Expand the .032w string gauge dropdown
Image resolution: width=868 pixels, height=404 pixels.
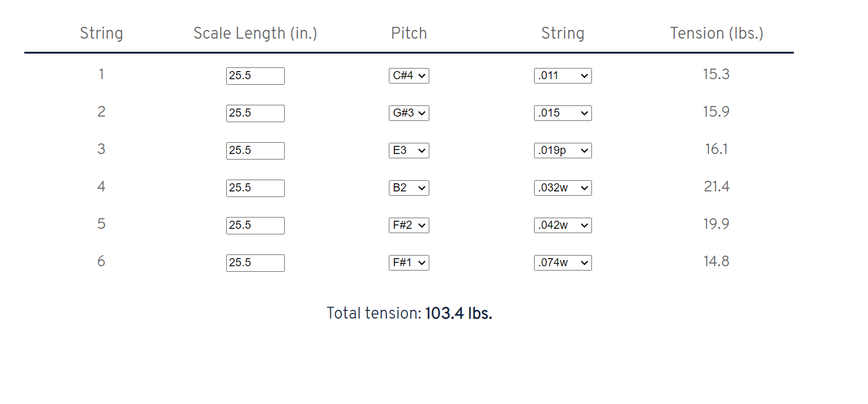tap(563, 188)
